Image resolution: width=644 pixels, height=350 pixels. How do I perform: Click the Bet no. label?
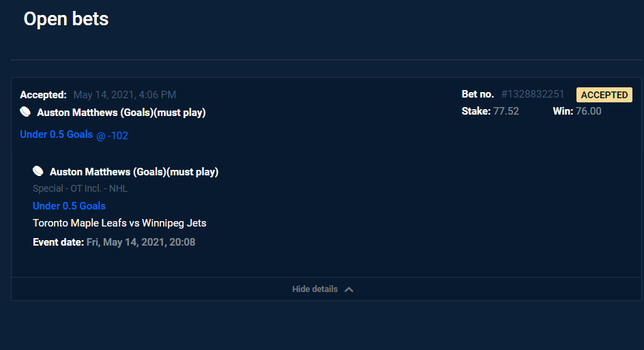coord(478,94)
